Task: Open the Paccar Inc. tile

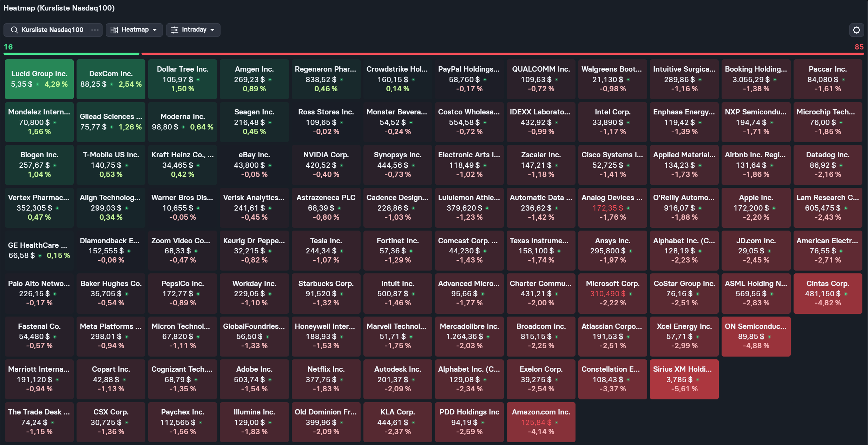Action: pos(828,79)
